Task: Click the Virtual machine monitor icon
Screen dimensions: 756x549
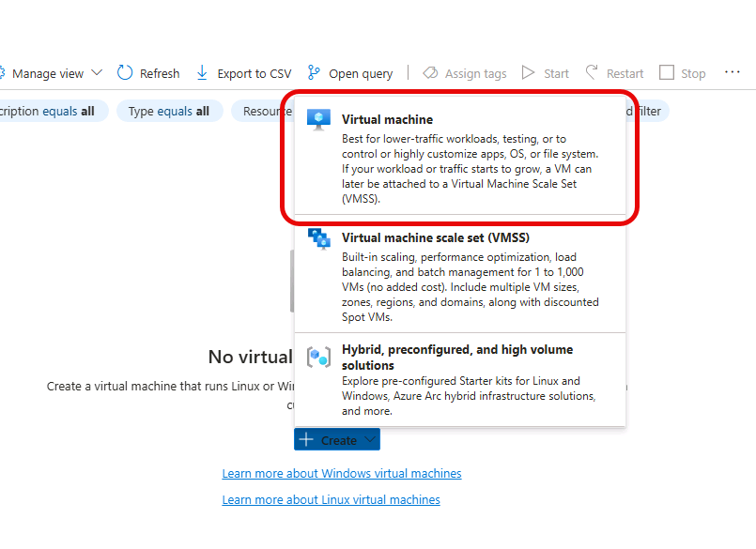Action: (318, 120)
